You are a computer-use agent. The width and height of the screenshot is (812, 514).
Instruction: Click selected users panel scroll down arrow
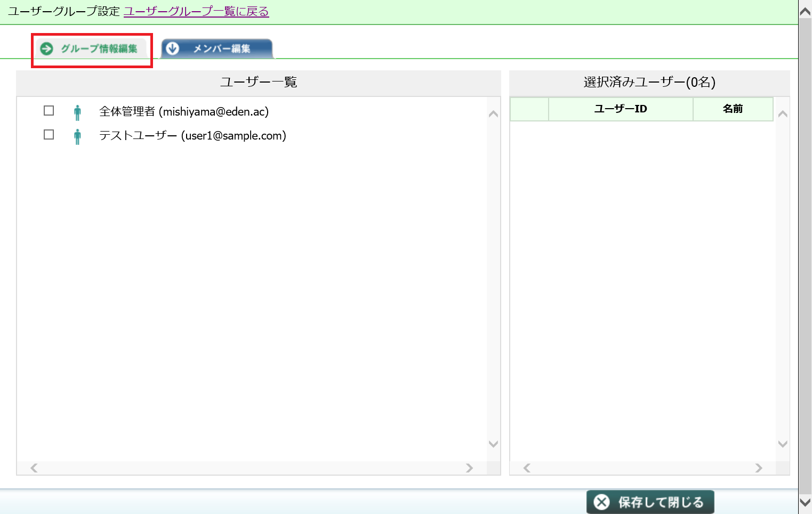coord(783,444)
